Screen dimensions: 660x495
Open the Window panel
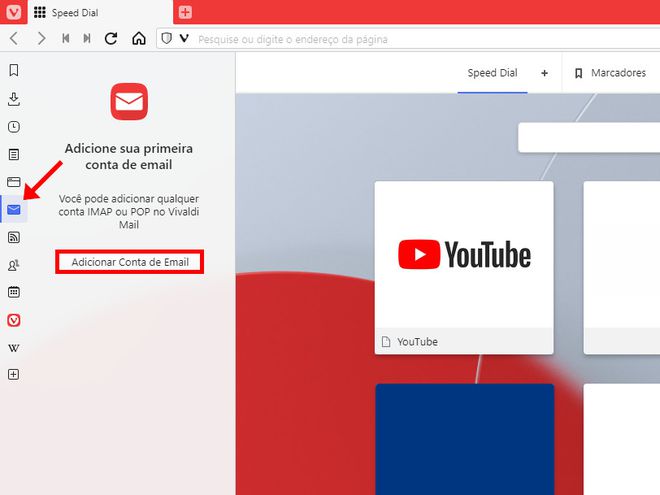point(13,182)
